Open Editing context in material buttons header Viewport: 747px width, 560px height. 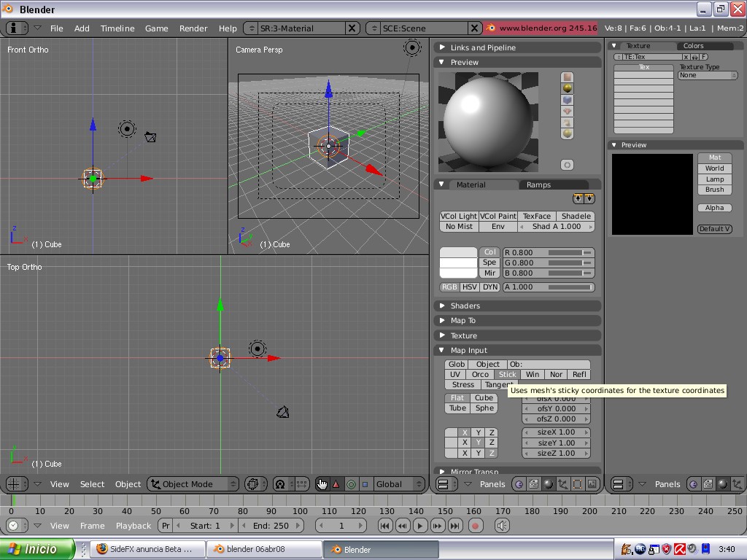click(x=578, y=484)
